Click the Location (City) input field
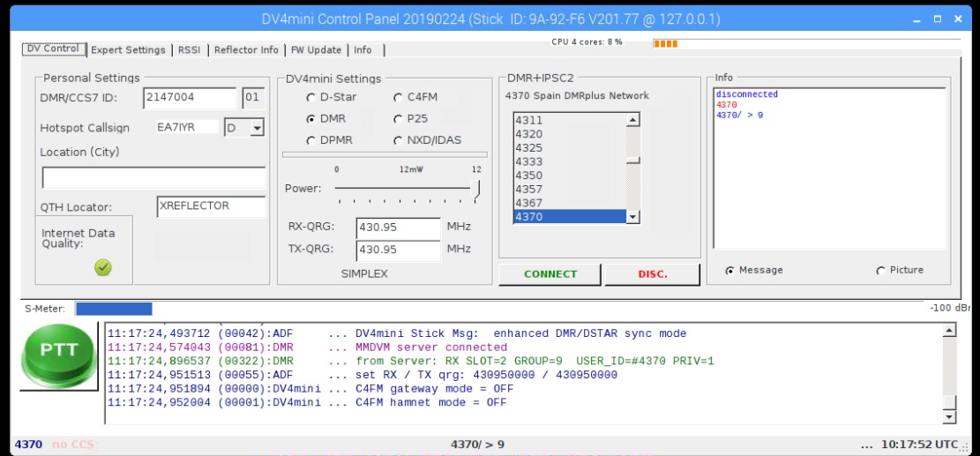 (x=153, y=178)
